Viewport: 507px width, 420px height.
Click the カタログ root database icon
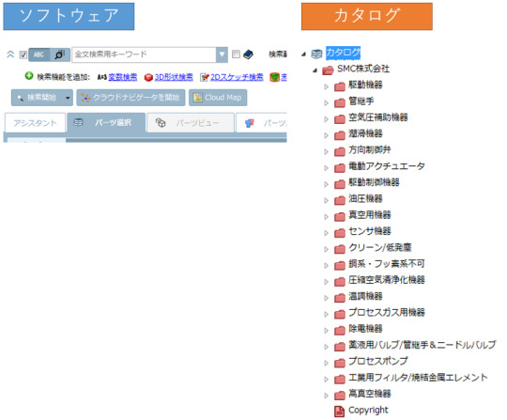click(316, 54)
